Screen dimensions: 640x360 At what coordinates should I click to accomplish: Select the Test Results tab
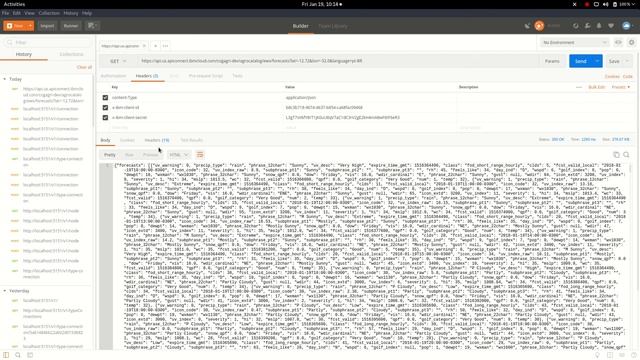coord(191,140)
